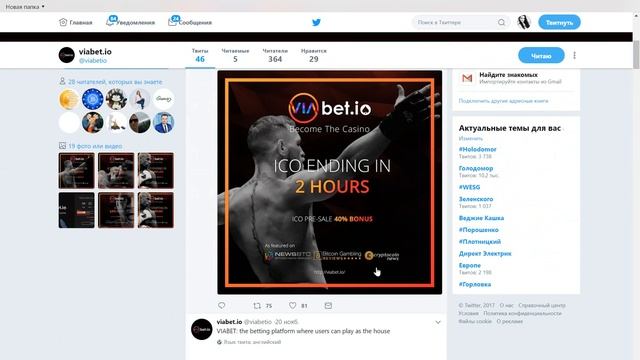Open the Справочный центр footer link
The image size is (640, 360).
pos(542,305)
